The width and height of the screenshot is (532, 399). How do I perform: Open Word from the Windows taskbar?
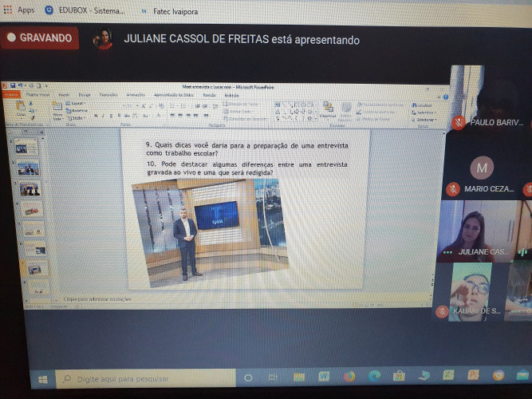[x=324, y=376]
